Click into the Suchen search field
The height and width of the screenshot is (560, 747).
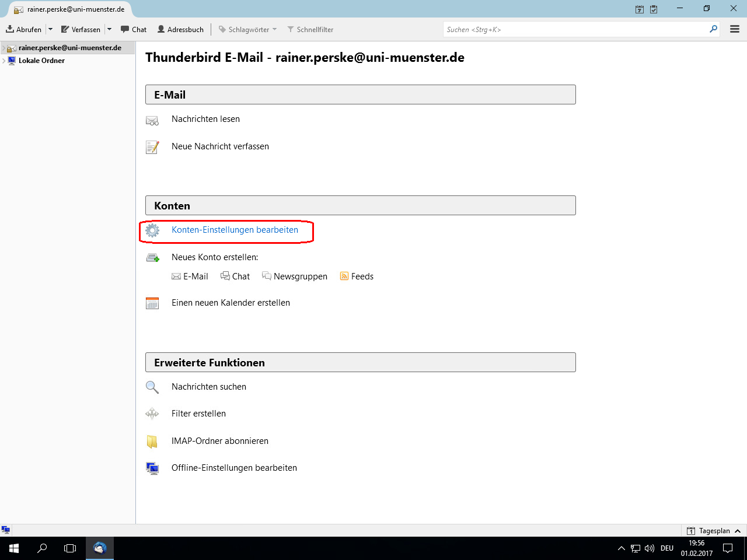575,29
